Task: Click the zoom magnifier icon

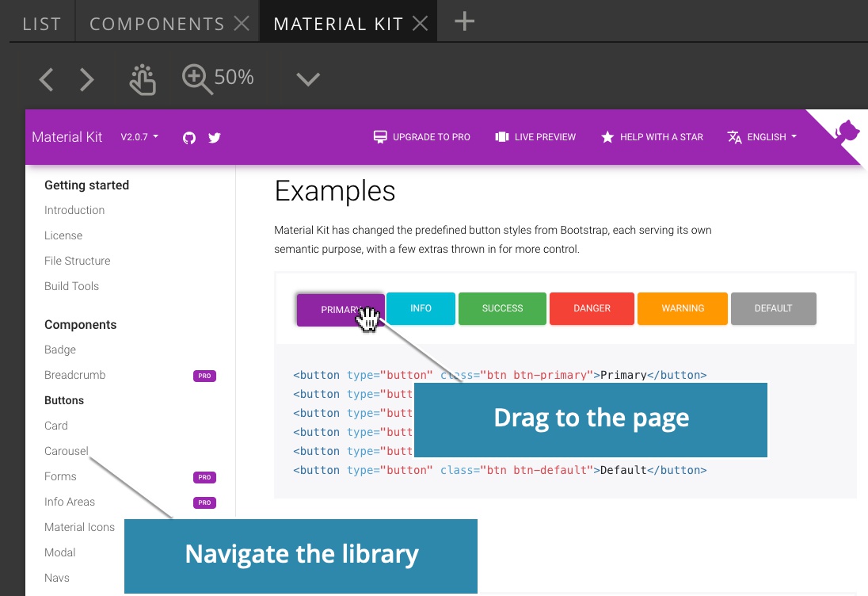Action: coord(196,79)
